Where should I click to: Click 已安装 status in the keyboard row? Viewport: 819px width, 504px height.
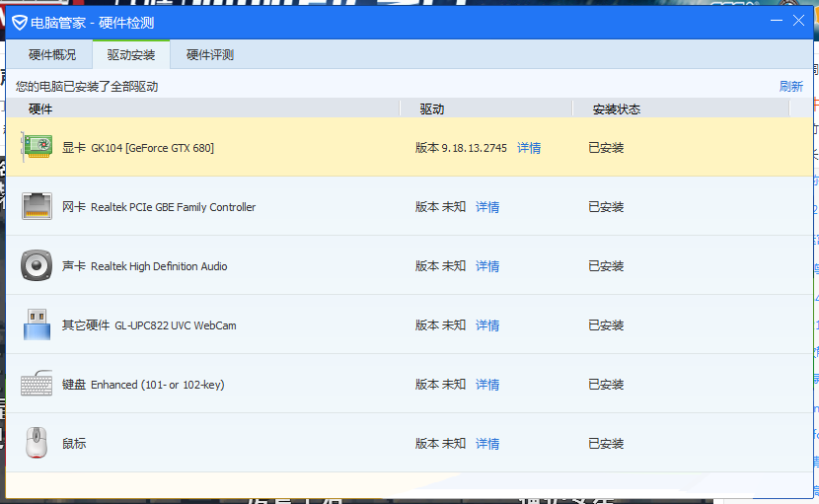pos(606,385)
